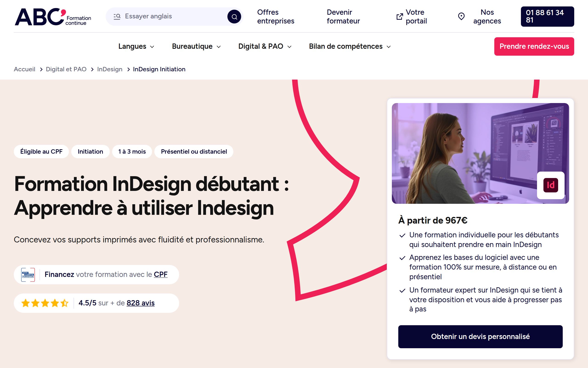588x368 pixels.
Task: Open the CPF financing link
Action: coord(161,275)
